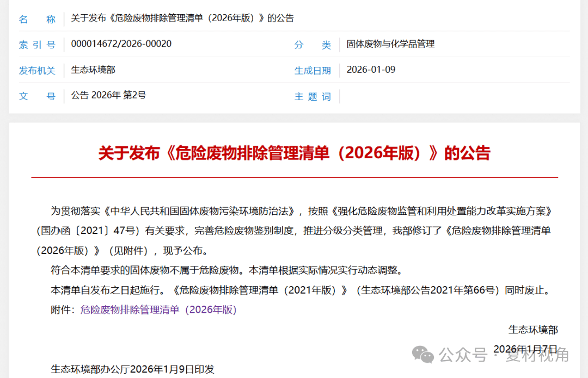This screenshot has width=588, height=378.
Task: Click the 主题词 field label
Action: point(313,96)
